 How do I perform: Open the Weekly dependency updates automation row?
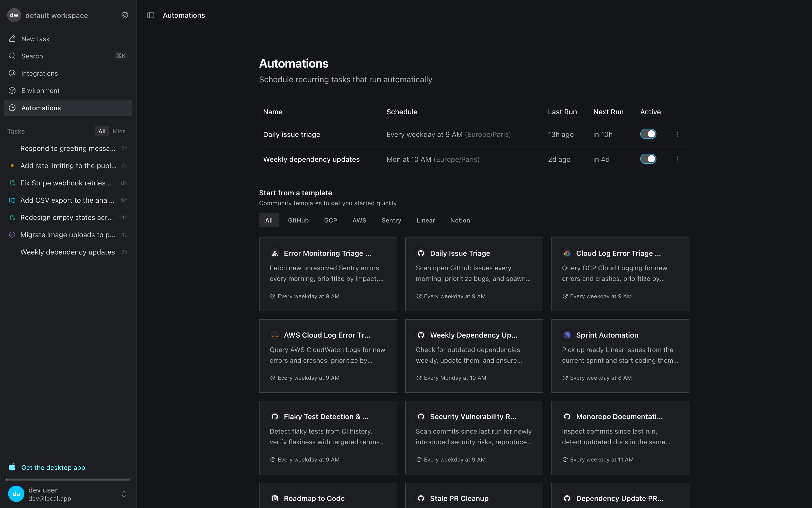click(x=474, y=159)
